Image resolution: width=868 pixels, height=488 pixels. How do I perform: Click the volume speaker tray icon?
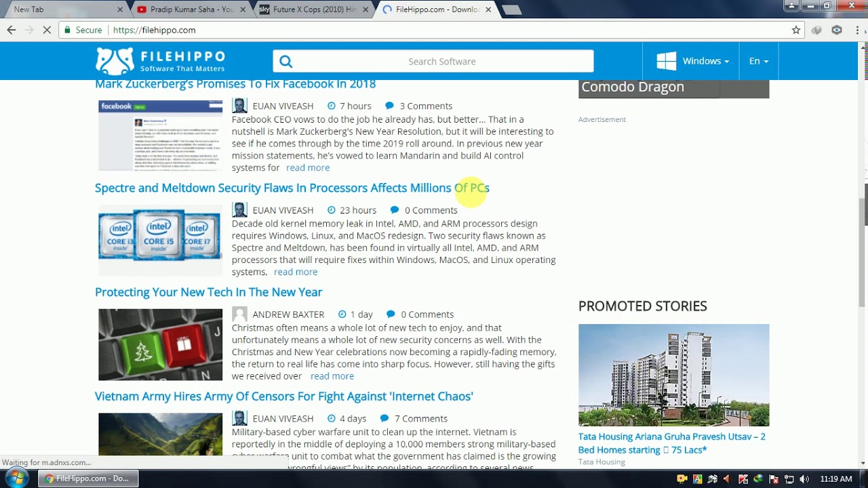[x=804, y=479]
